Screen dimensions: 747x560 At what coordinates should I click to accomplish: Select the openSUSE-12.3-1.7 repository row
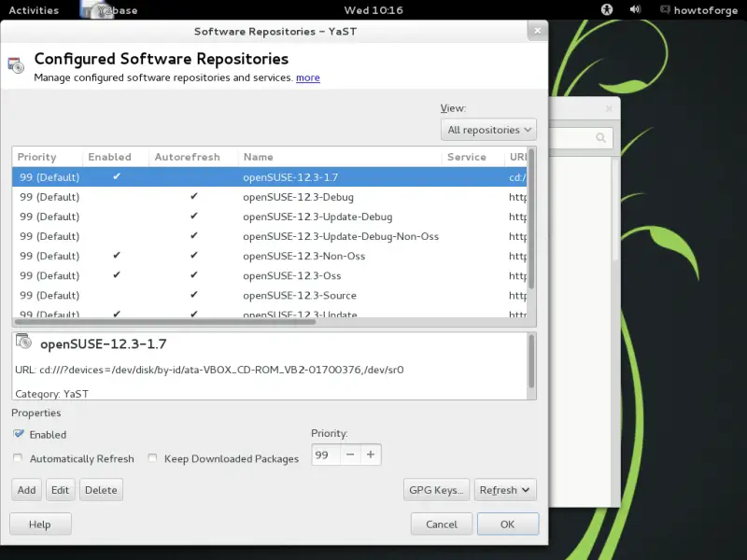point(270,177)
